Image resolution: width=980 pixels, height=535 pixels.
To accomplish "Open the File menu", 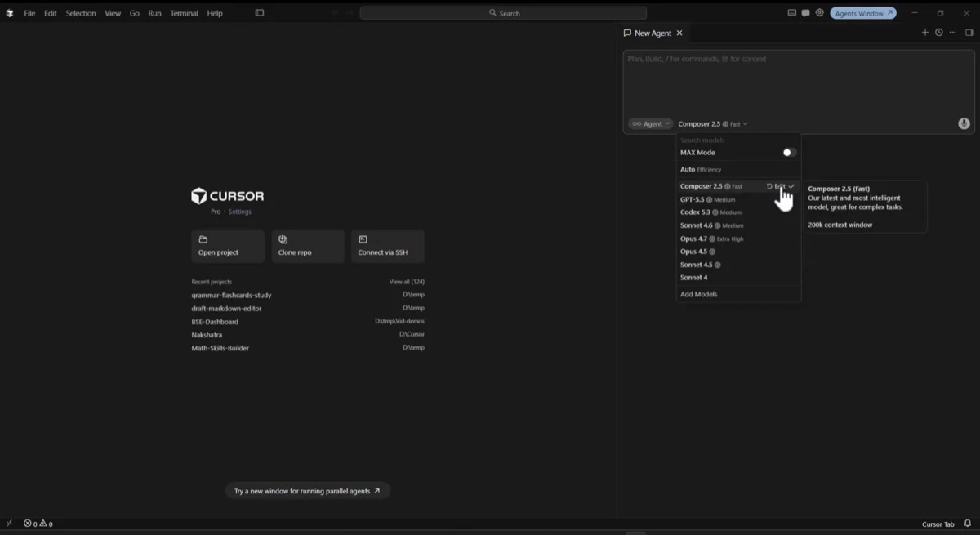I will click(29, 13).
